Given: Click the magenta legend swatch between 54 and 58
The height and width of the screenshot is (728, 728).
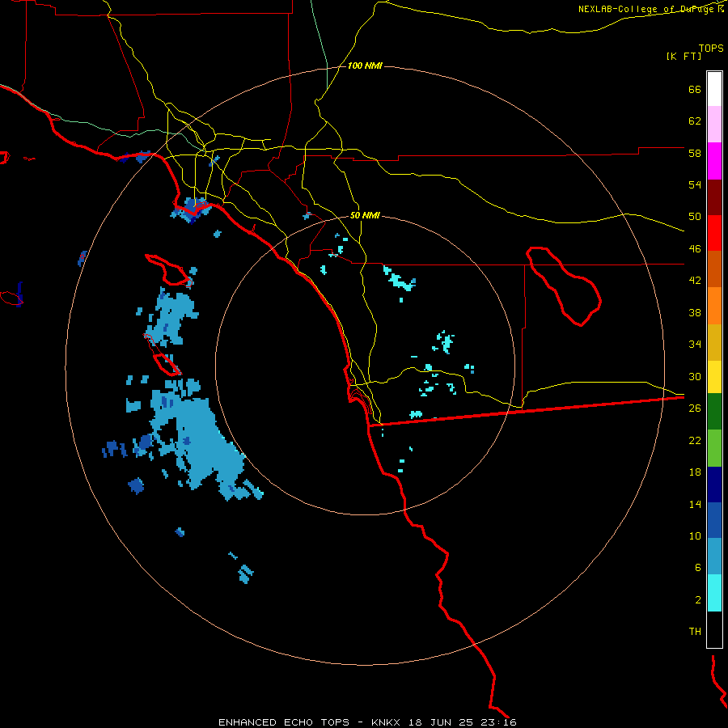Looking at the screenshot, I should pos(714,161).
